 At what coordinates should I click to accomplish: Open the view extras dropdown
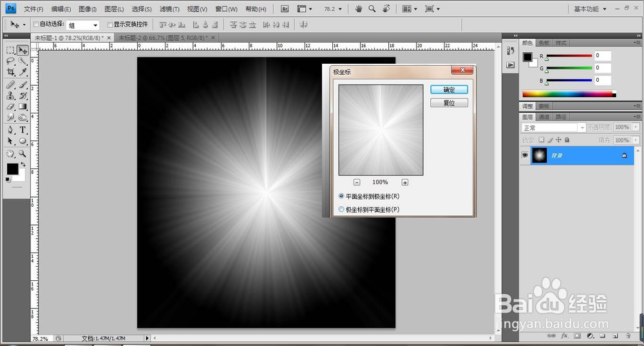(x=305, y=8)
